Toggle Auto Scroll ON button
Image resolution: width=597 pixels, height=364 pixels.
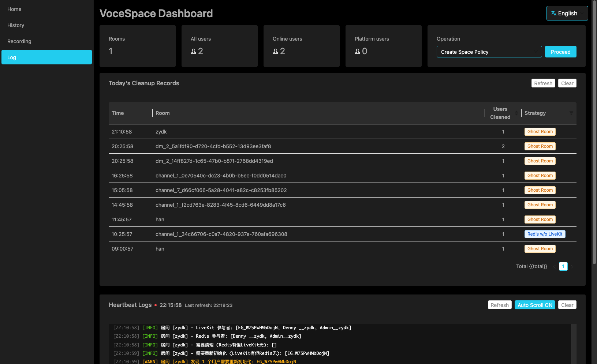(x=535, y=305)
